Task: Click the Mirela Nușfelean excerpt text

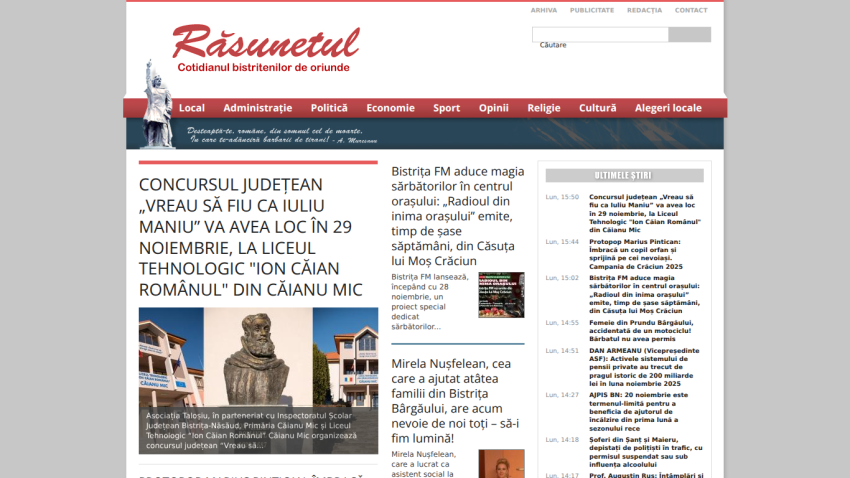Action: [x=424, y=464]
